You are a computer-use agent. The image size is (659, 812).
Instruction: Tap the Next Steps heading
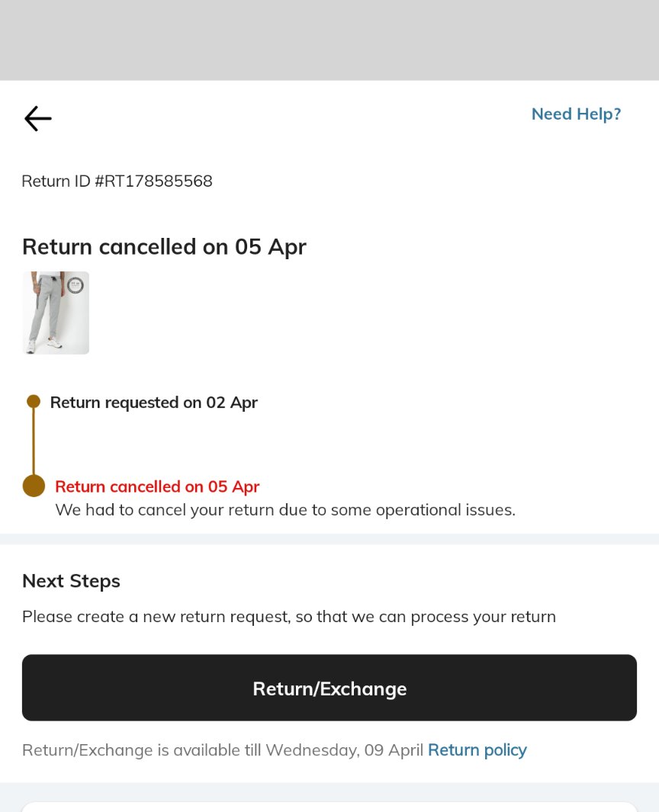(71, 581)
